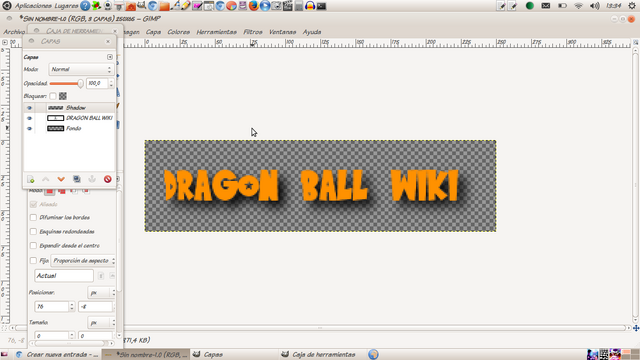Duplicate the selected layer

click(x=77, y=179)
